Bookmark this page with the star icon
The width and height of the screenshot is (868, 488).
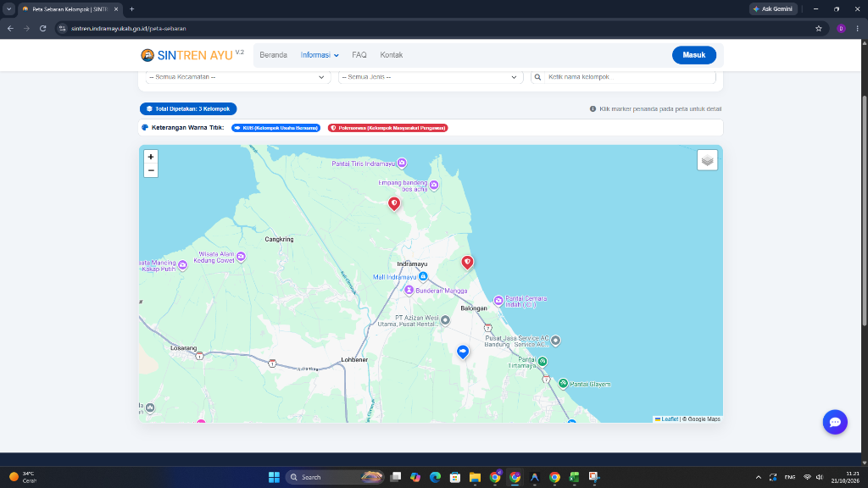coord(819,28)
